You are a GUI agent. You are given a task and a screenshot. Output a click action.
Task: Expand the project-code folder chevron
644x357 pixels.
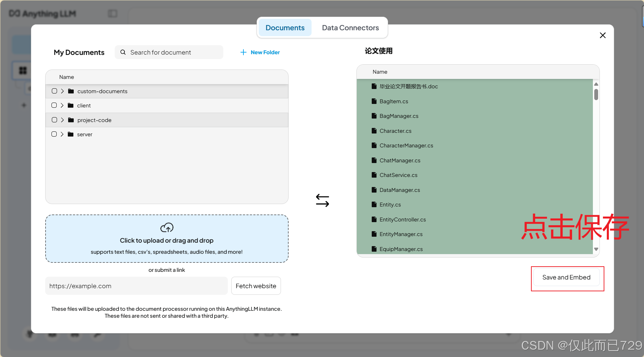pos(62,120)
